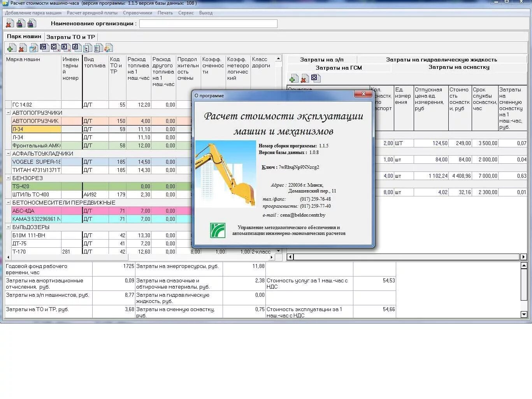The height and width of the screenshot is (399, 532).
Task: Collapse the БЕТОНОСМЕСИТЕЛИ ПЕРЕДВИЖНЫЕ group
Action: [x=8, y=203]
